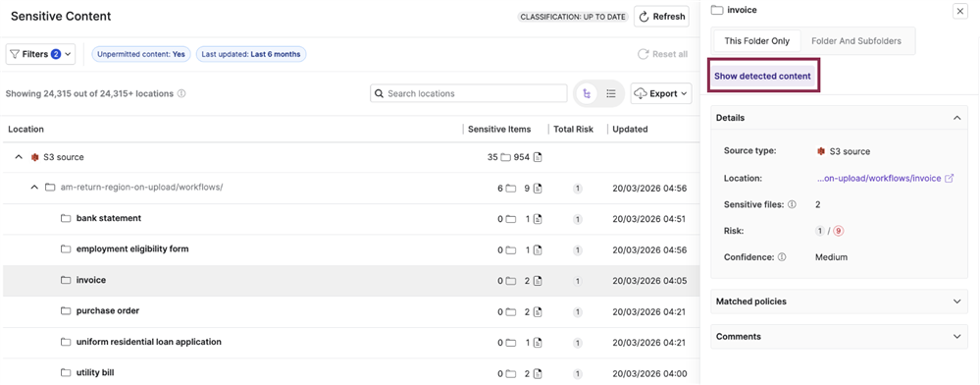980x385 pixels.
Task: Collapse the am-return-region-on-upload/workflows/ folder
Action: point(34,188)
